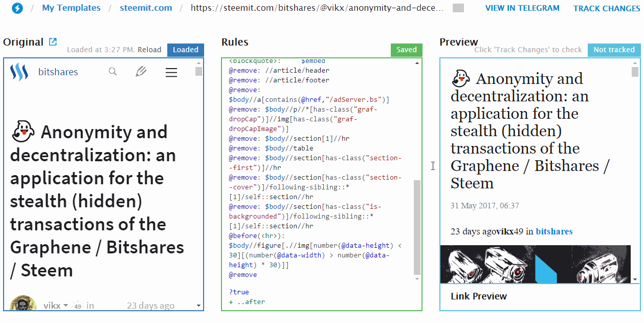Click the '@remove: //article/header' rule line

coord(279,70)
